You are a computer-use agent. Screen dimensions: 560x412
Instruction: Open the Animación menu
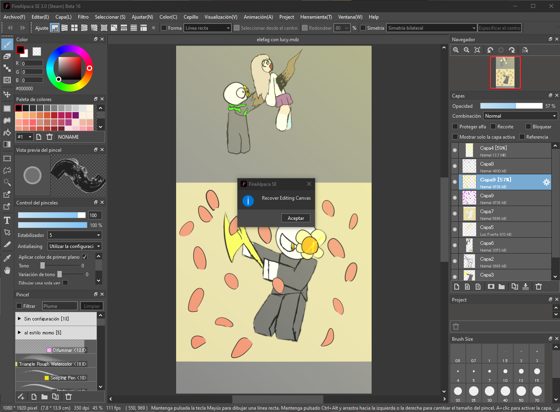tap(258, 17)
